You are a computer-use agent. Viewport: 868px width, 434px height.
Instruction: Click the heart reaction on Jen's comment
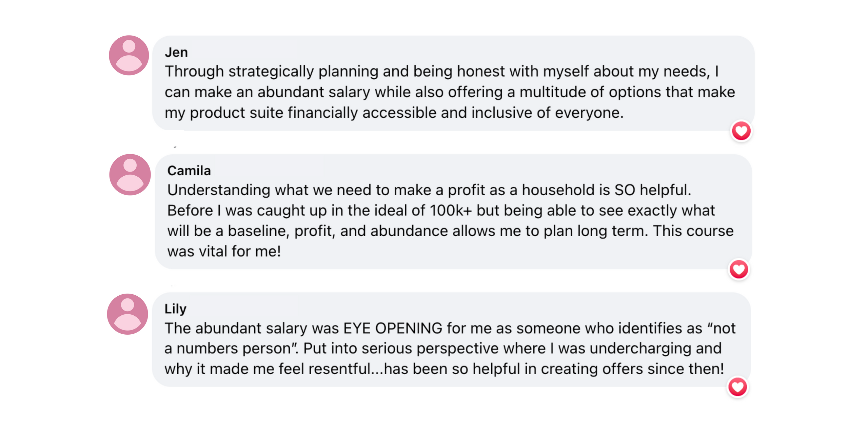pos(741,131)
